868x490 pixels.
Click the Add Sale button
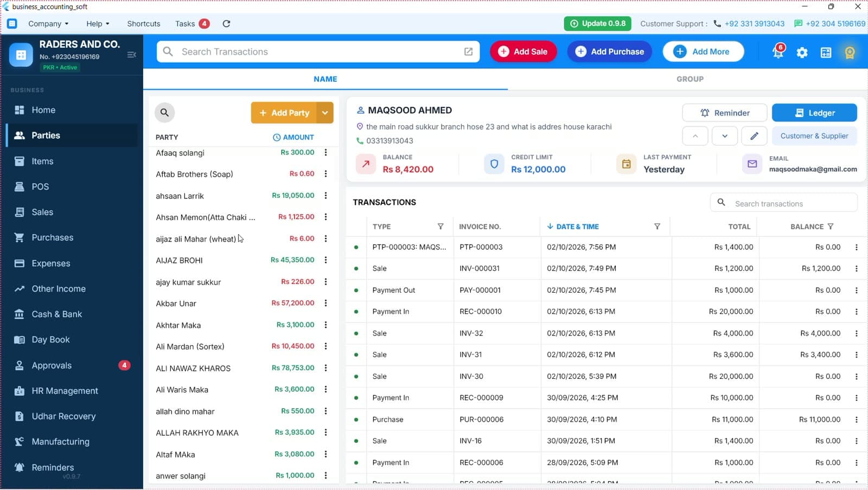click(523, 51)
